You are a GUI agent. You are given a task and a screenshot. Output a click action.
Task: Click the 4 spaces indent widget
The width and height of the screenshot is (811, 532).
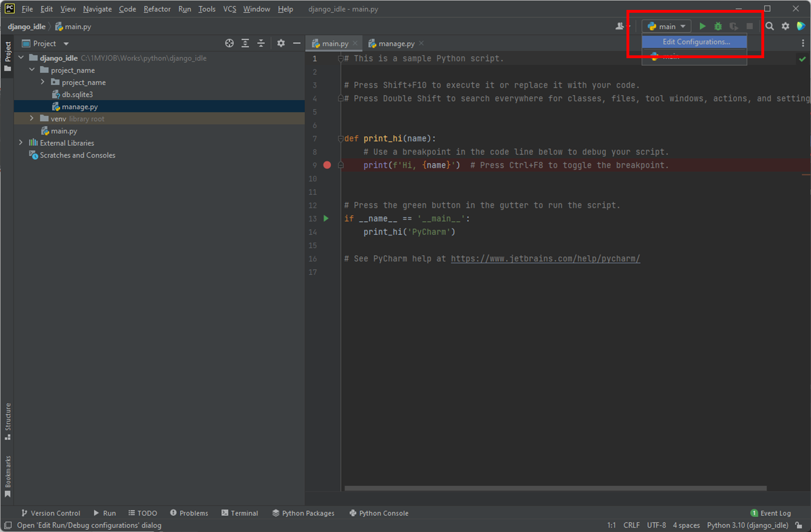(x=686, y=525)
